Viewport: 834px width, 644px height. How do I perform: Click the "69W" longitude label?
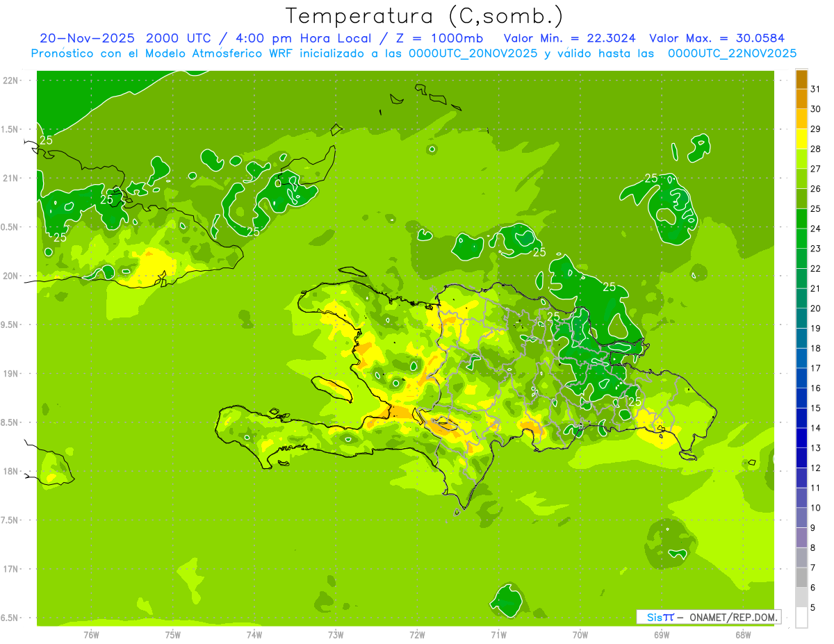point(662,635)
